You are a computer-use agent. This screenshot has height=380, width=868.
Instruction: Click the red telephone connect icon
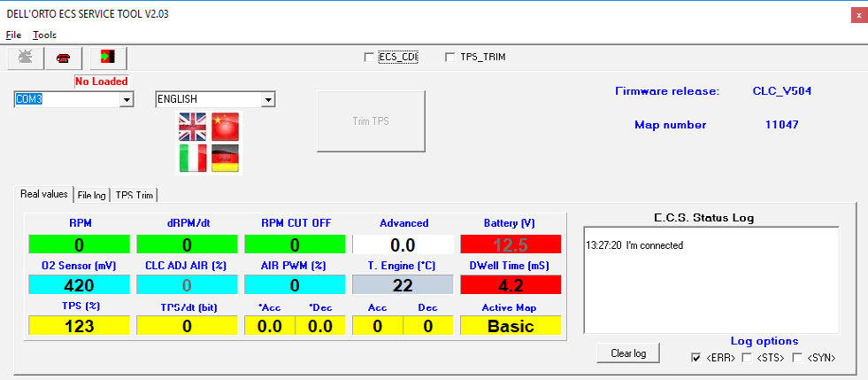pyautogui.click(x=65, y=58)
